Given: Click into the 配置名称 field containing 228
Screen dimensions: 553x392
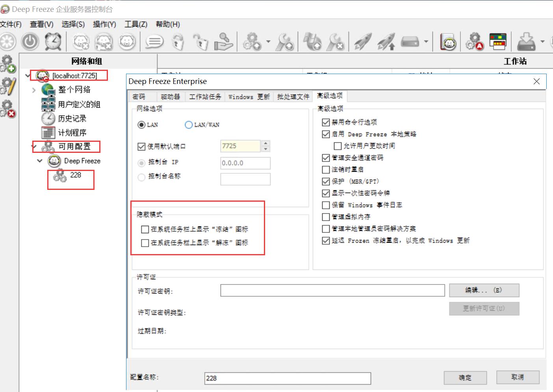Looking at the screenshot, I should coord(288,378).
